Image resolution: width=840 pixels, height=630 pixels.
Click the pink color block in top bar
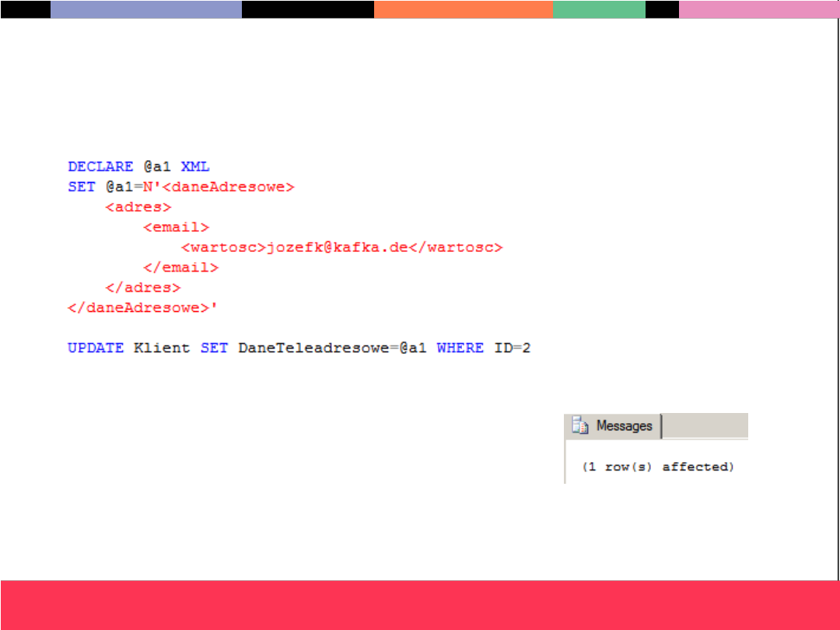click(758, 9)
